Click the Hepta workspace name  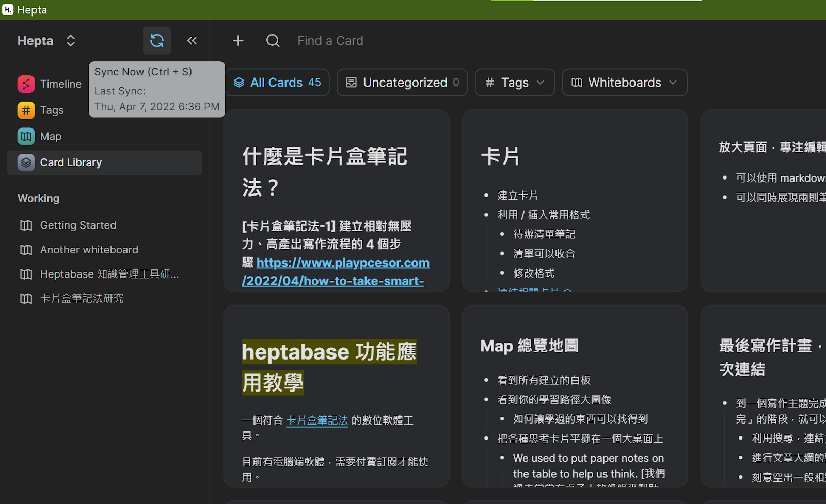coord(35,41)
